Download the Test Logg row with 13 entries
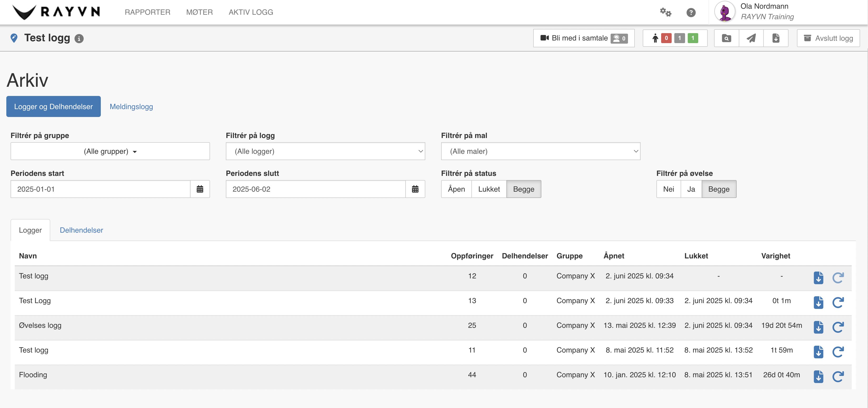 (818, 302)
